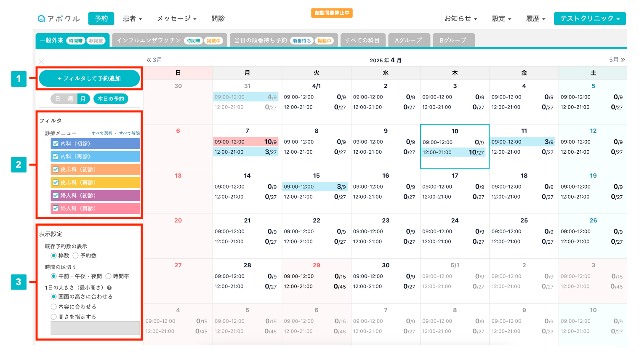Open the Aグループ tab
The image size is (644, 362).
(x=409, y=40)
